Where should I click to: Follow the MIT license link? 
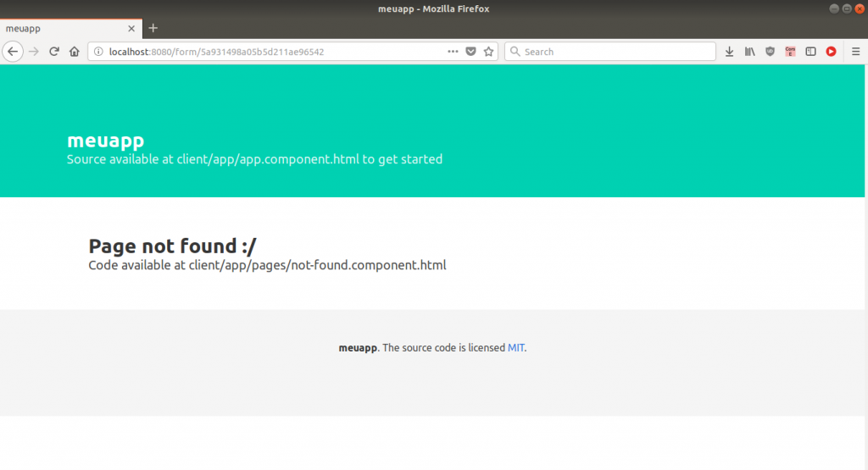tap(516, 347)
